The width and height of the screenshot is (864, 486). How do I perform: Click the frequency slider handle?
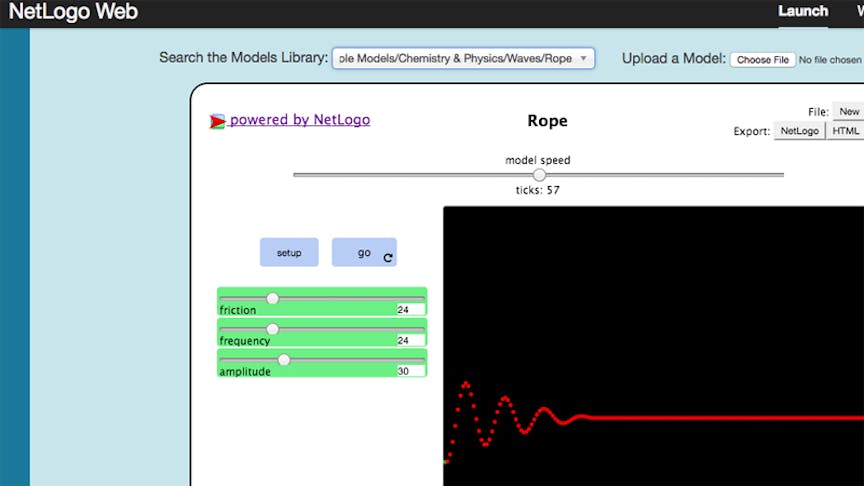click(x=272, y=329)
